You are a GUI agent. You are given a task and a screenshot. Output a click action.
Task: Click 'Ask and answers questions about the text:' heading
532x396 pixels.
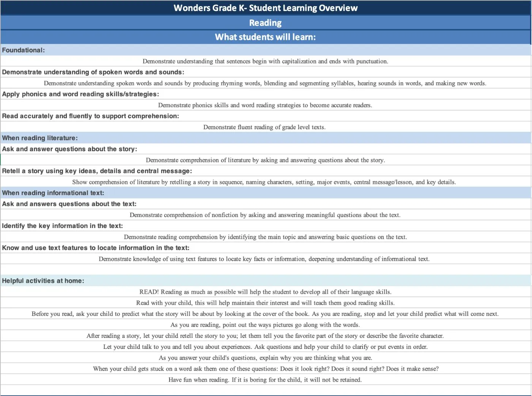(266, 204)
